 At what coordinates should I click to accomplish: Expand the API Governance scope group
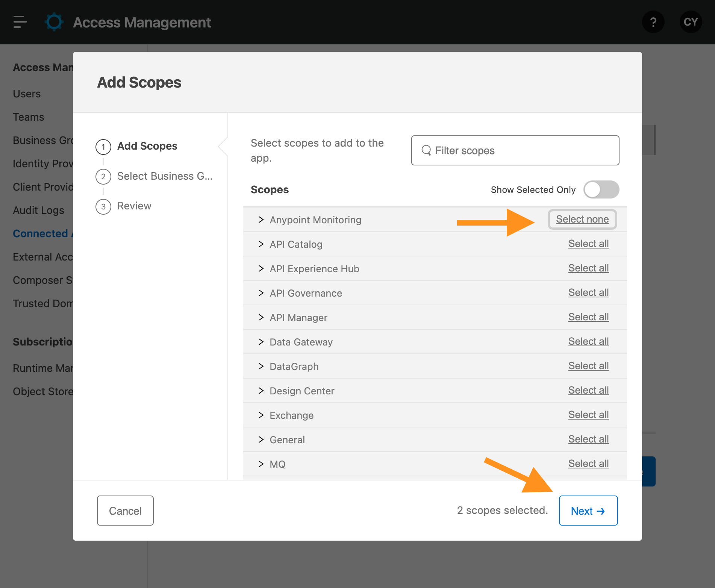click(x=261, y=293)
